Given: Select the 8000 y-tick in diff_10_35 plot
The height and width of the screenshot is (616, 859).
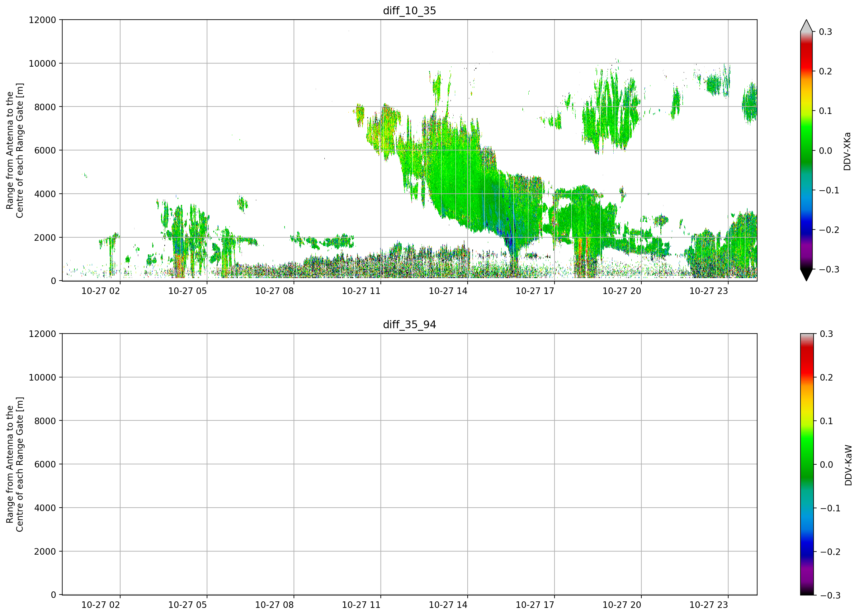Looking at the screenshot, I should pyautogui.click(x=45, y=107).
